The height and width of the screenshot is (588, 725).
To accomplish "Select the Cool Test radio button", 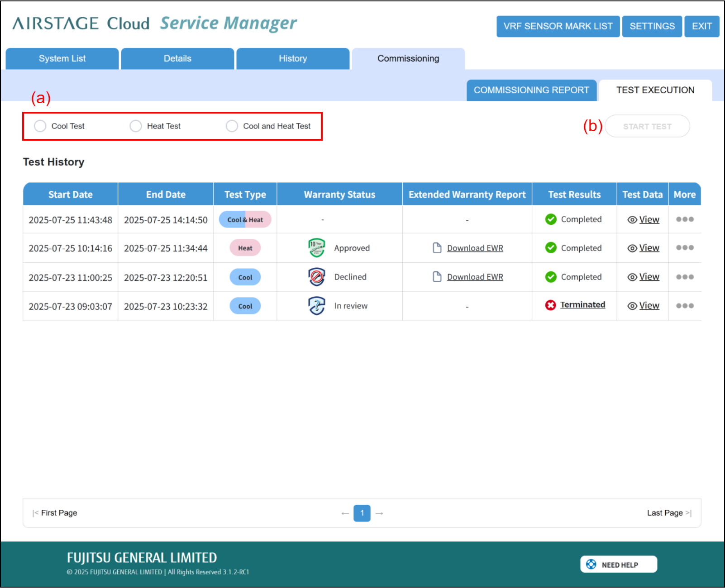I will tap(40, 126).
